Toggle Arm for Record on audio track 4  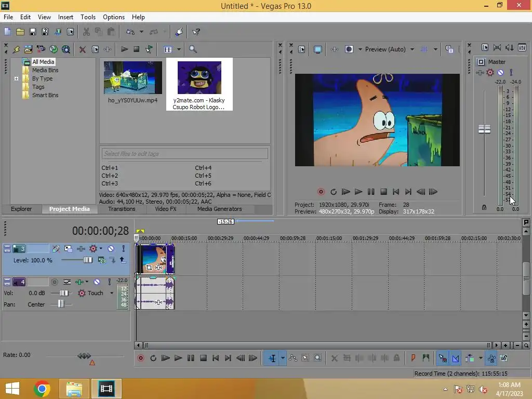(x=54, y=282)
